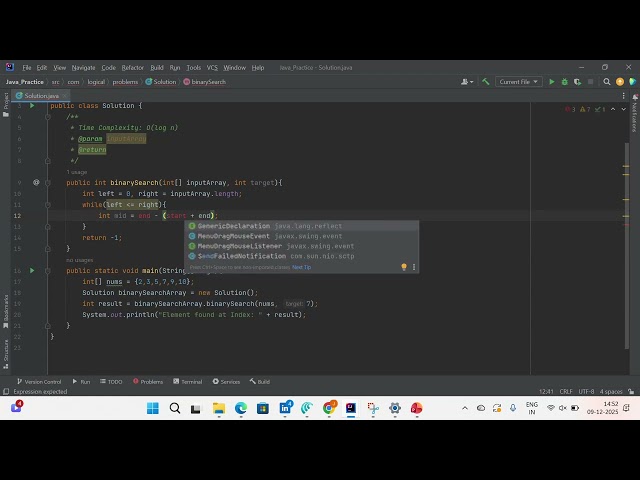Image resolution: width=640 pixels, height=480 pixels.
Task: Click the Solution class breadcrumb
Action: click(161, 82)
